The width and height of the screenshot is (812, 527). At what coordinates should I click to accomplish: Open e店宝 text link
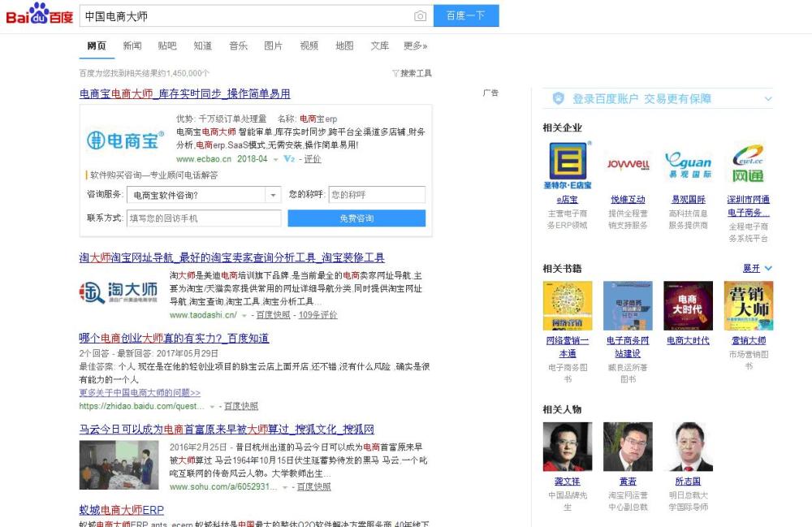(x=568, y=199)
